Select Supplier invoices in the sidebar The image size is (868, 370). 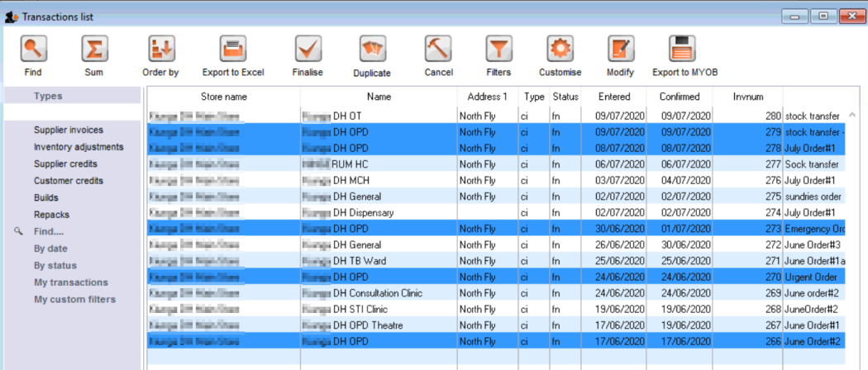pyautogui.click(x=69, y=130)
